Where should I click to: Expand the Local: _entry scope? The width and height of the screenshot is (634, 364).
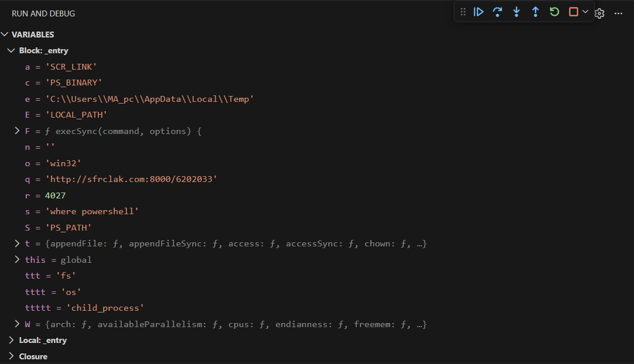click(11, 340)
